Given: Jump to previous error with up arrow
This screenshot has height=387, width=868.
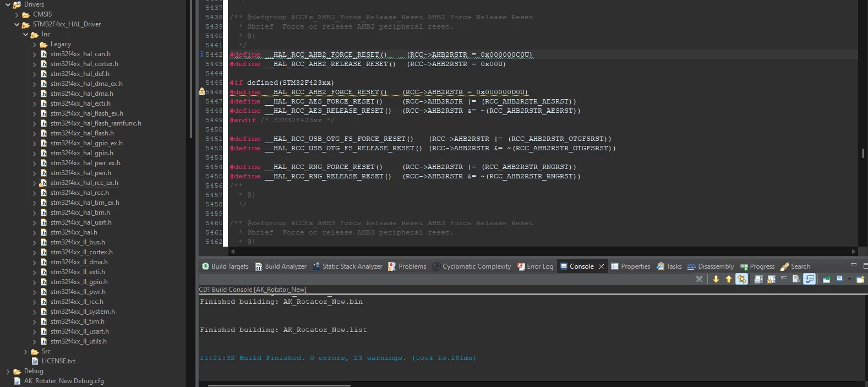Looking at the screenshot, I should point(729,279).
